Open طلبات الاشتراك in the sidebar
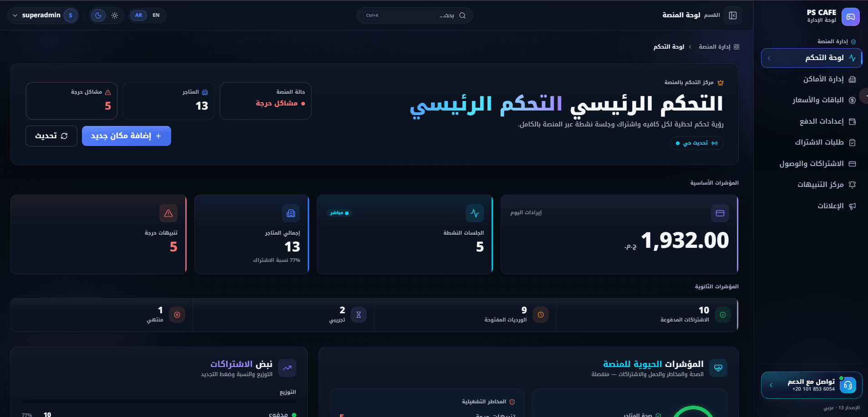 [x=812, y=142]
